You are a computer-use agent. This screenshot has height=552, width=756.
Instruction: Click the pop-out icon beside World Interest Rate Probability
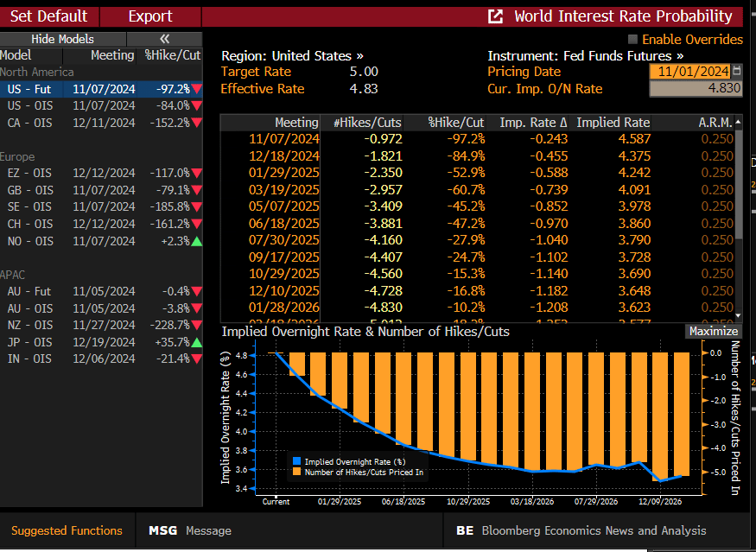coord(495,16)
